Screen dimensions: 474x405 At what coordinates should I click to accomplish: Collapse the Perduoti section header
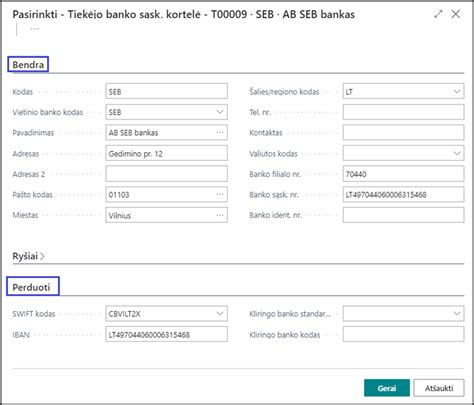(31, 287)
